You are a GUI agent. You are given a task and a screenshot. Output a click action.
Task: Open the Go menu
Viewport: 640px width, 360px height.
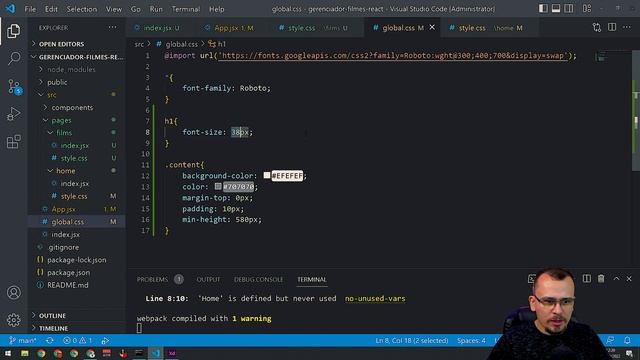coord(136,9)
